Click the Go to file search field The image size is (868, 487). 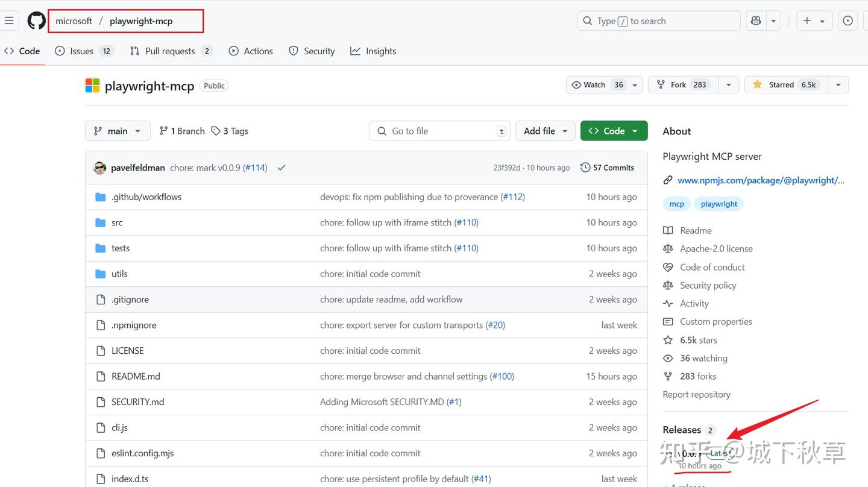pos(440,131)
